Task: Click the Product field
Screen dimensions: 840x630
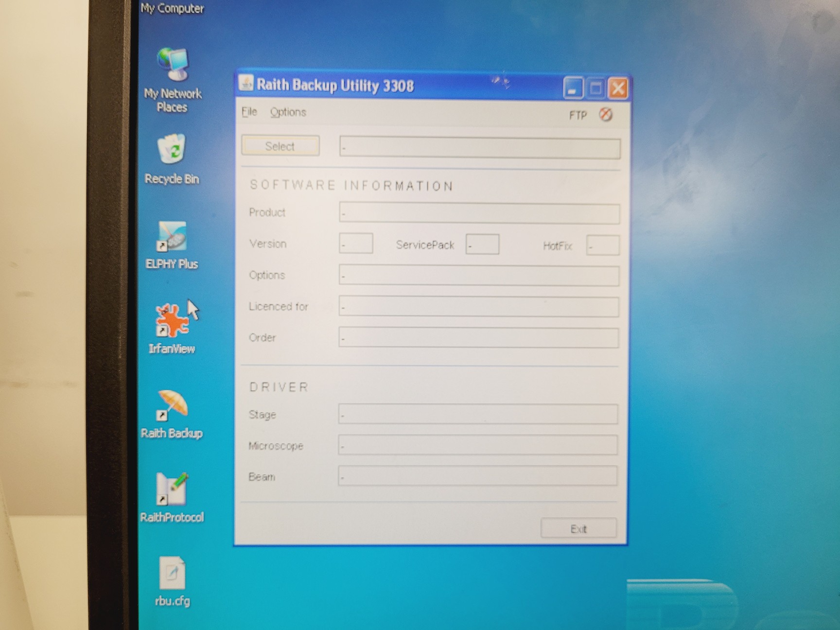Action: 479,213
